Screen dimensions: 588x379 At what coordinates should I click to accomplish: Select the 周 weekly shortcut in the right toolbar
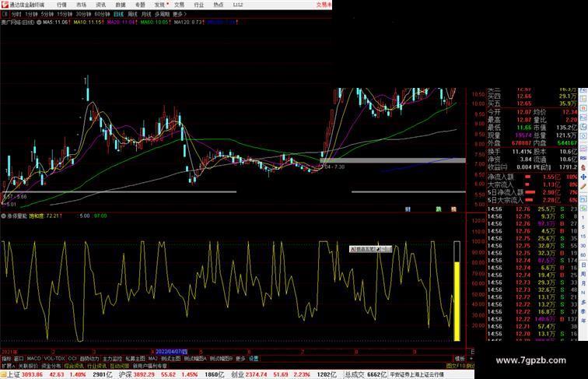[583, 274]
